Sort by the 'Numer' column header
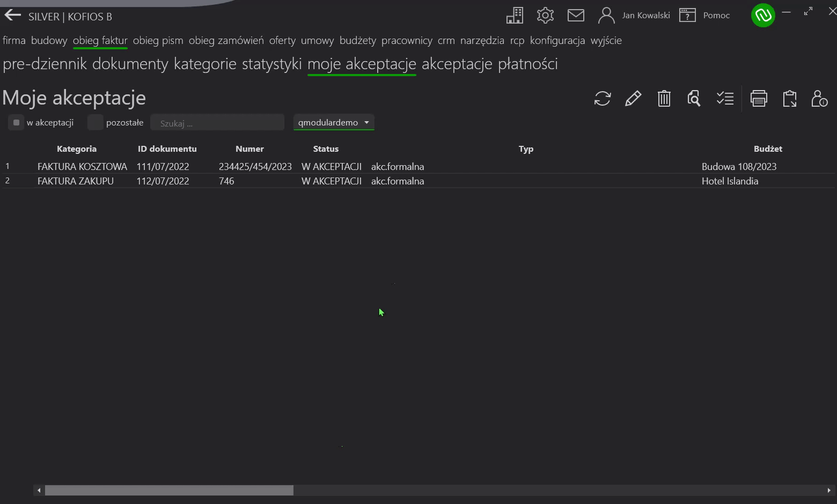This screenshot has height=504, width=837. [x=249, y=149]
